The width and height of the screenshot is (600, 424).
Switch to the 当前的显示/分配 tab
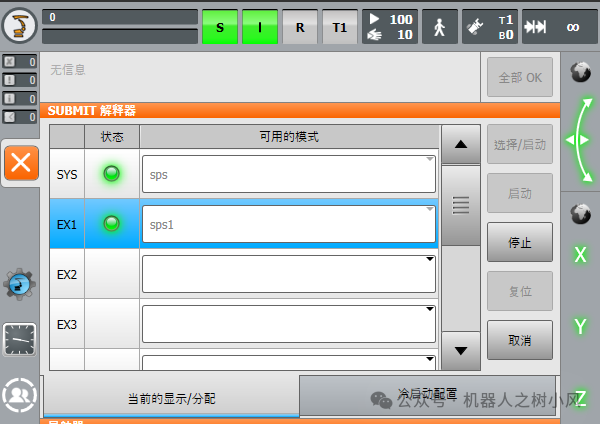171,398
